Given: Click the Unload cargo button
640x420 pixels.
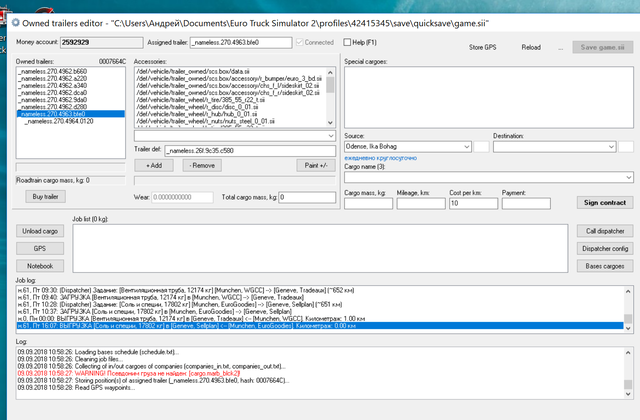Looking at the screenshot, I should click(x=40, y=231).
